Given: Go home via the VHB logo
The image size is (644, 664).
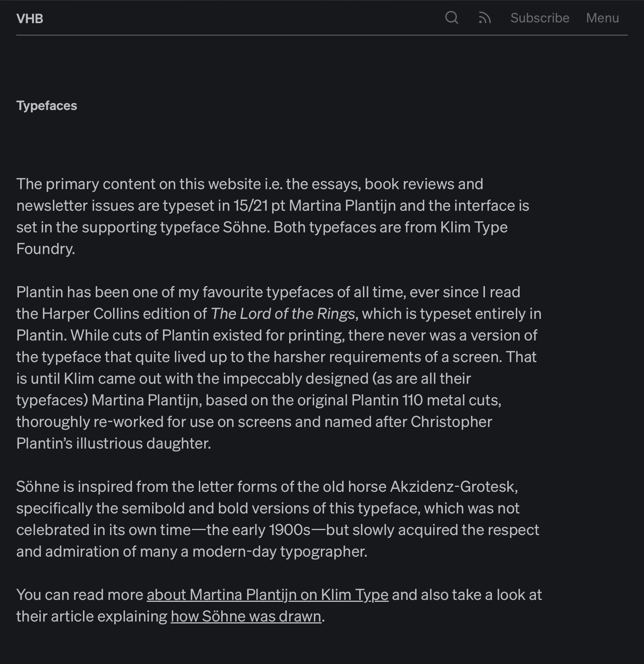Looking at the screenshot, I should pyautogui.click(x=30, y=19).
